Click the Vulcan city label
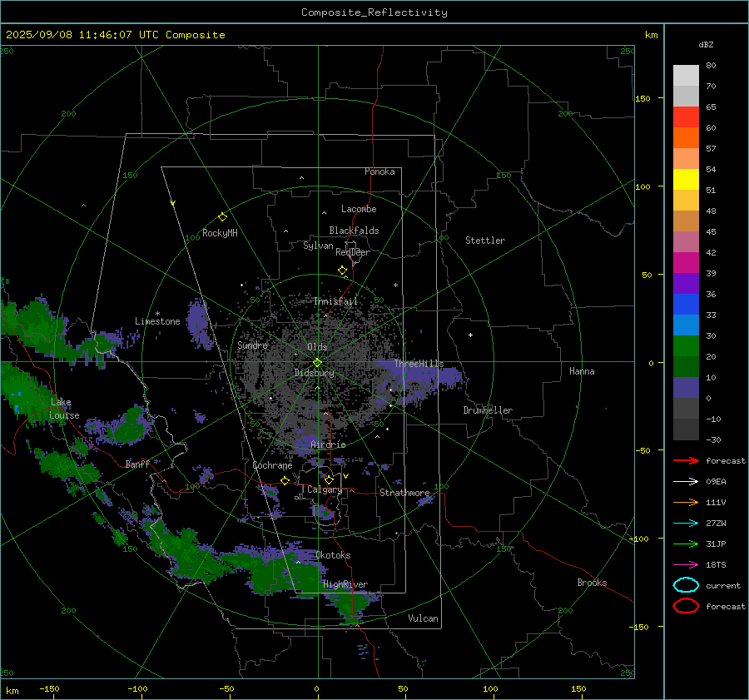 (423, 618)
